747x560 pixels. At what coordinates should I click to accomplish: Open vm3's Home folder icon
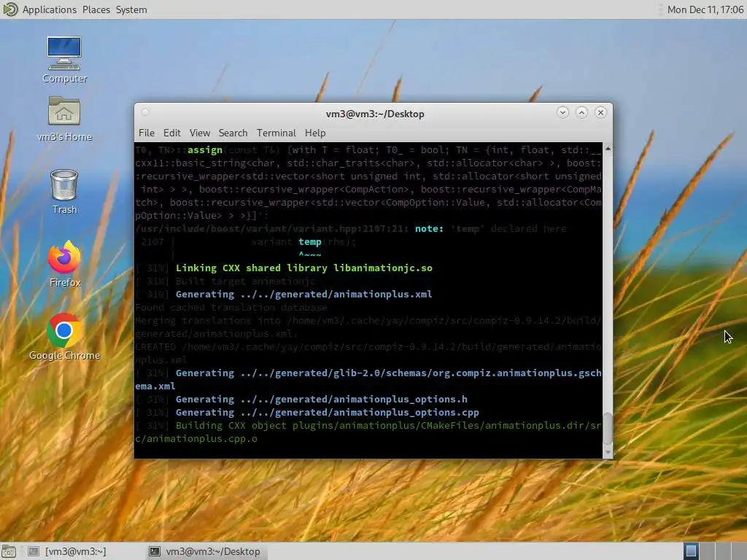coord(64,119)
